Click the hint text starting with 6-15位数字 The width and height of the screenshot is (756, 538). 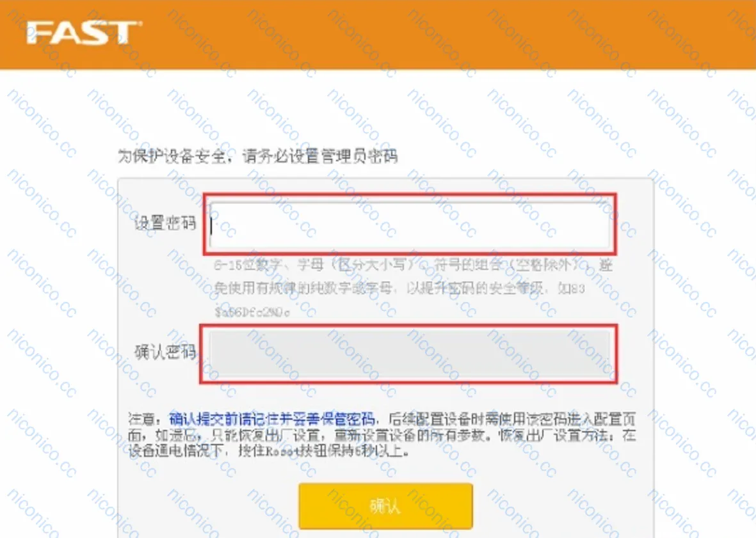click(x=413, y=288)
